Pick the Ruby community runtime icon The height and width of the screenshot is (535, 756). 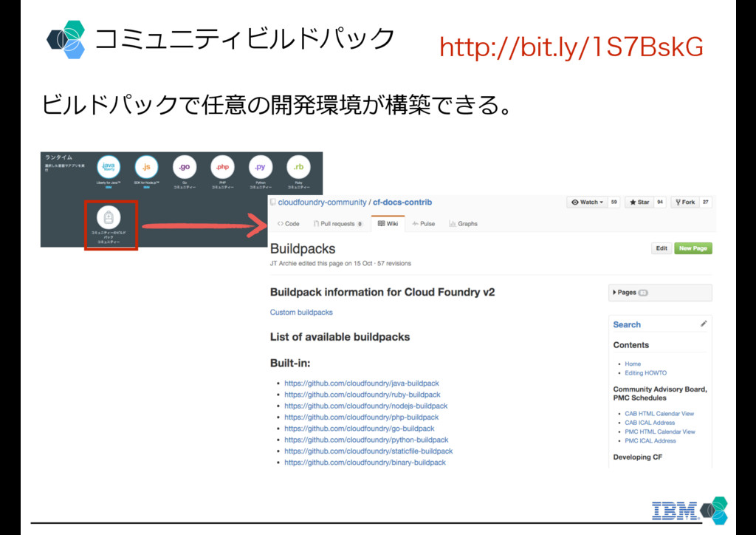click(x=298, y=167)
